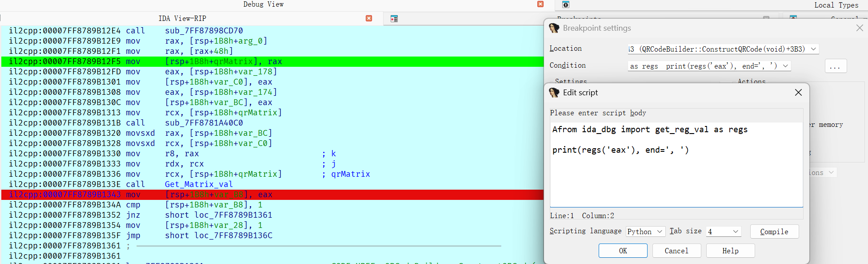Click the Tab size label
This screenshot has height=264, width=868.
tap(685, 231)
